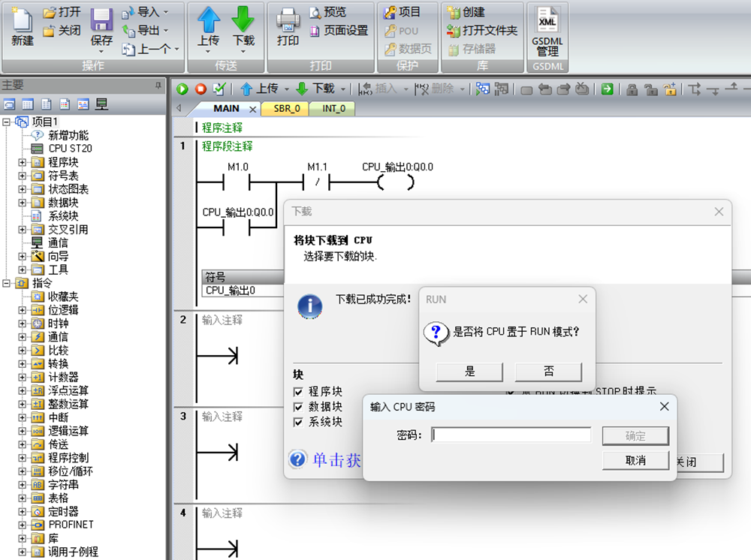
Task: Expand the 程序块 tree node
Action: coord(22,162)
